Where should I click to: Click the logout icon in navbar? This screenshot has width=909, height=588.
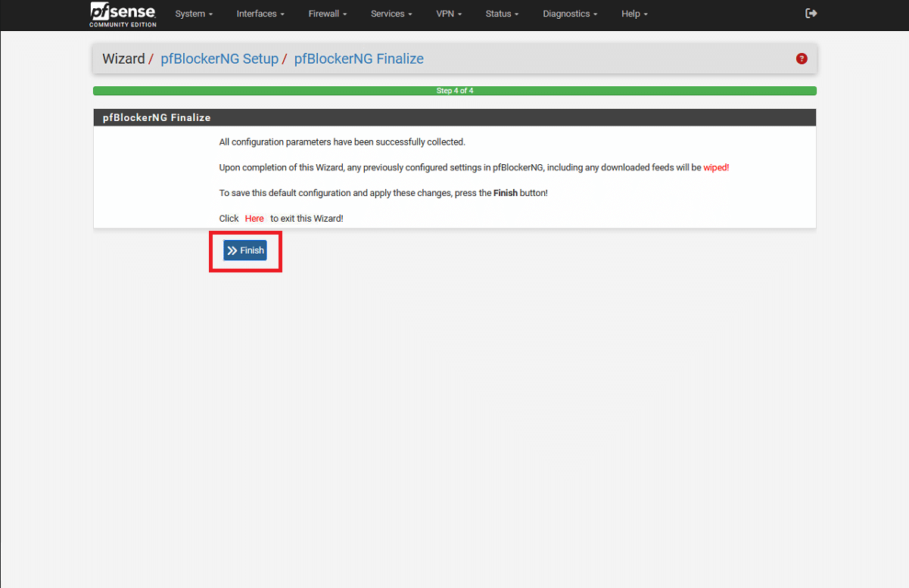811,14
